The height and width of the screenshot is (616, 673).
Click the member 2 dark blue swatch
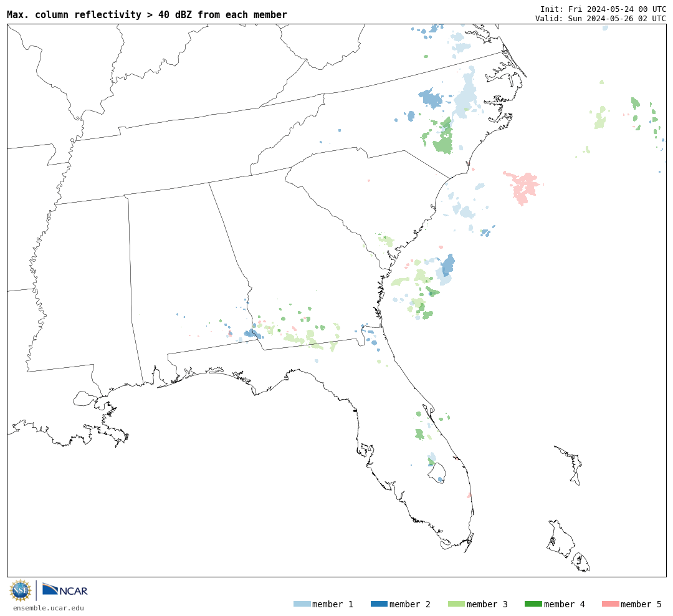coord(379,604)
